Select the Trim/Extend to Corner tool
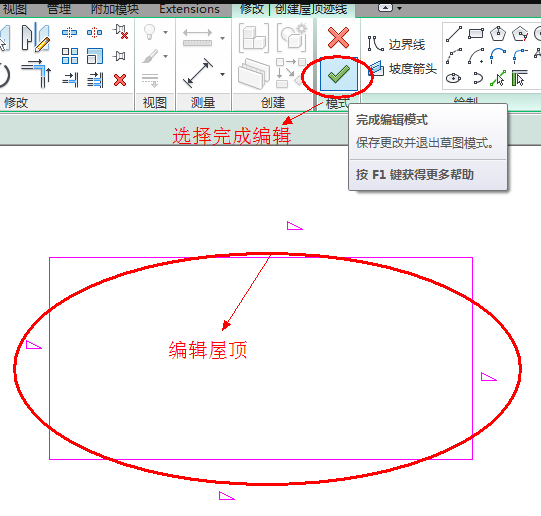Viewport: 541px width, 516px height. point(37,73)
